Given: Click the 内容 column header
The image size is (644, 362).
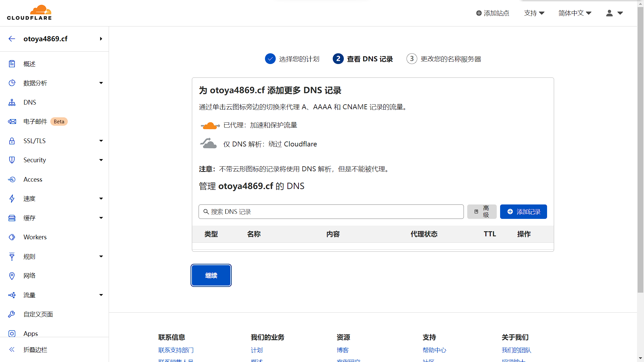Looking at the screenshot, I should pos(333,234).
